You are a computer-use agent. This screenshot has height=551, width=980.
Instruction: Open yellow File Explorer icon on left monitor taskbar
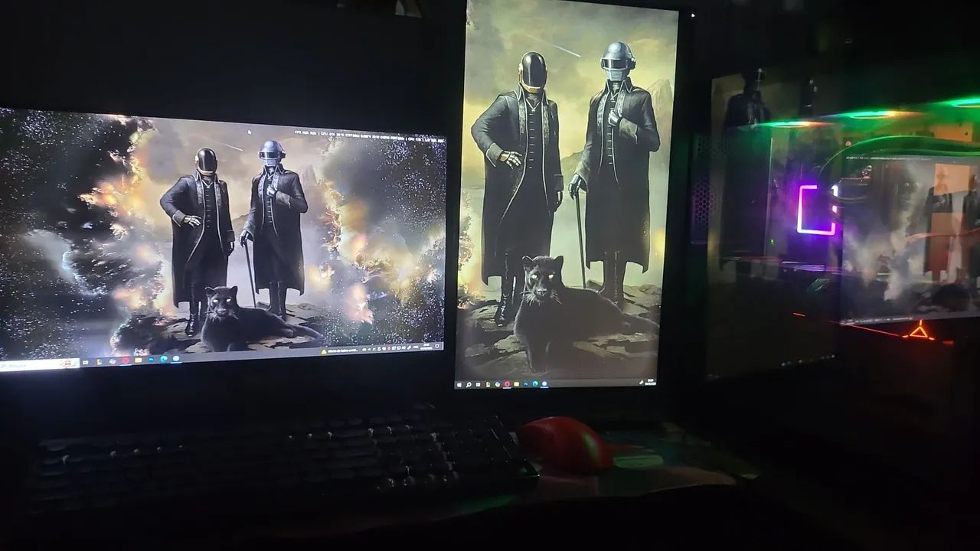coord(139,360)
